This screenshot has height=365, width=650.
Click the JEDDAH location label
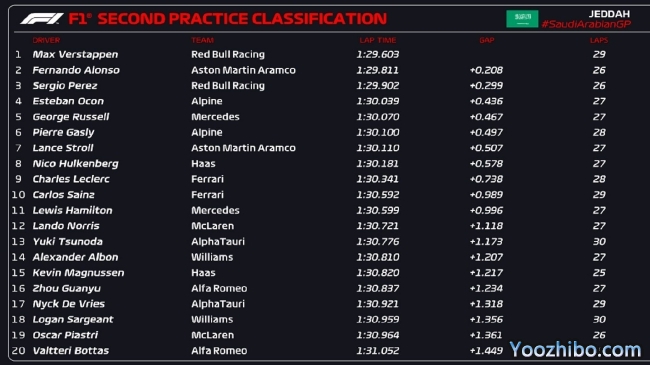(609, 14)
